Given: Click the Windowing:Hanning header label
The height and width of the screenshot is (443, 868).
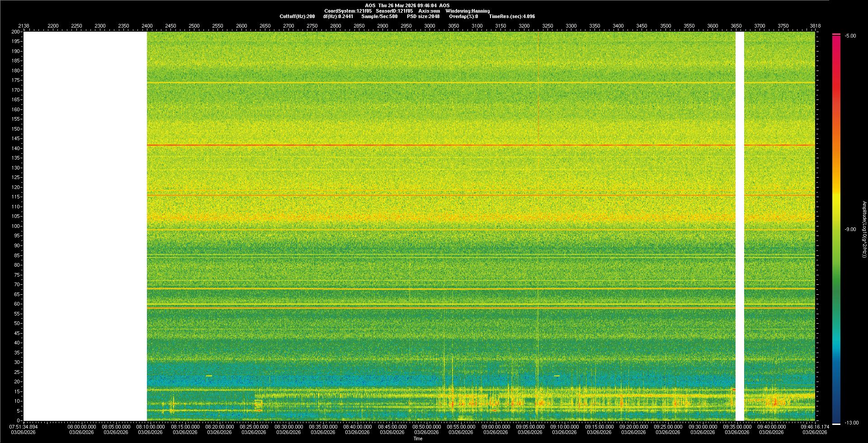Looking at the screenshot, I should [x=467, y=11].
